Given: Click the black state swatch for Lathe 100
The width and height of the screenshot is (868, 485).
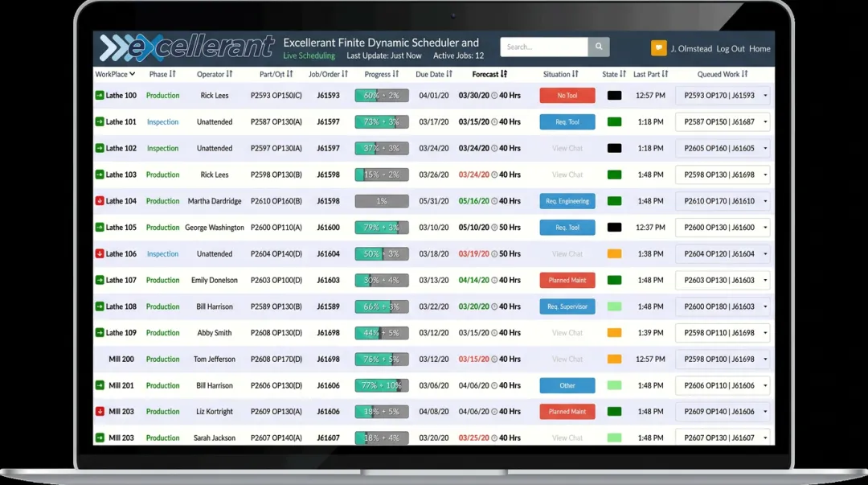Looking at the screenshot, I should tap(615, 96).
